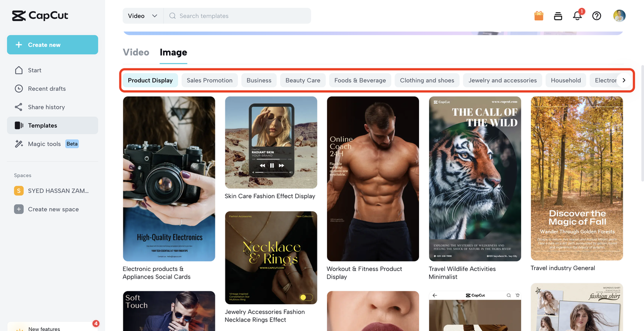Open notifications bell
This screenshot has width=644, height=331.
point(578,16)
